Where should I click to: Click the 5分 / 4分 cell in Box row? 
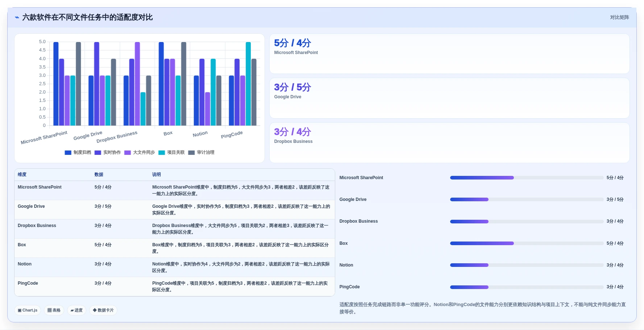103,245
